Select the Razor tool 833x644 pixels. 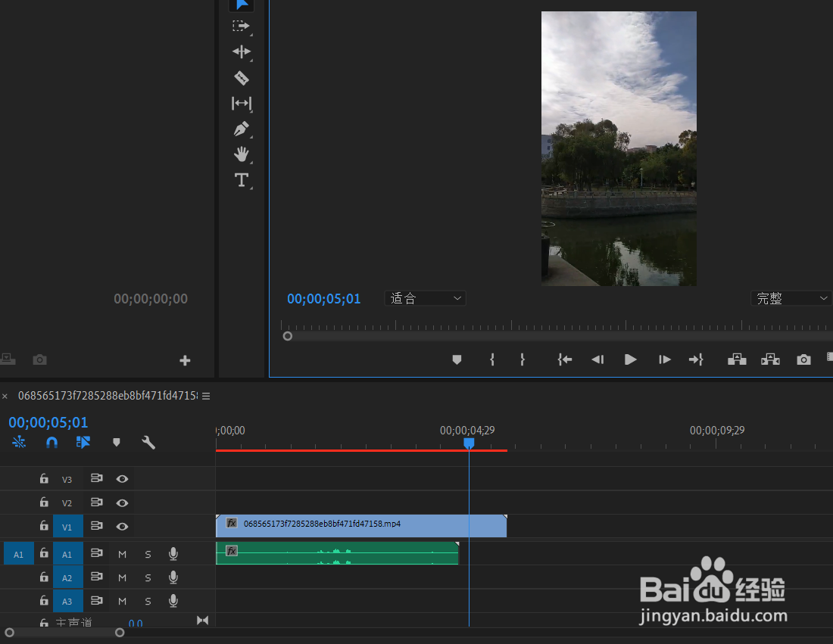(241, 78)
